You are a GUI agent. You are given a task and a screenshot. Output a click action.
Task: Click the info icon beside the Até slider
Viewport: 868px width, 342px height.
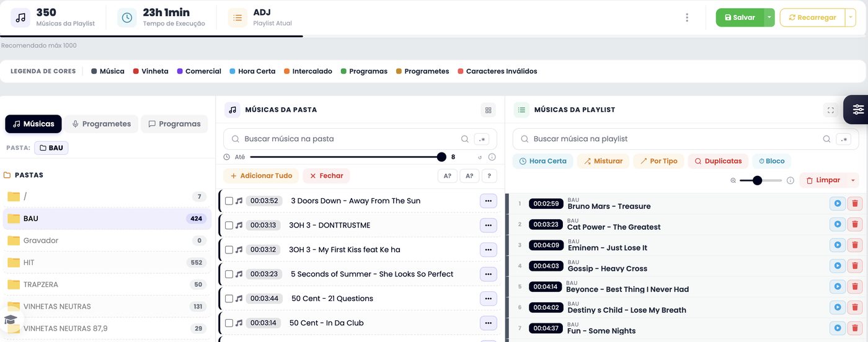(x=492, y=157)
